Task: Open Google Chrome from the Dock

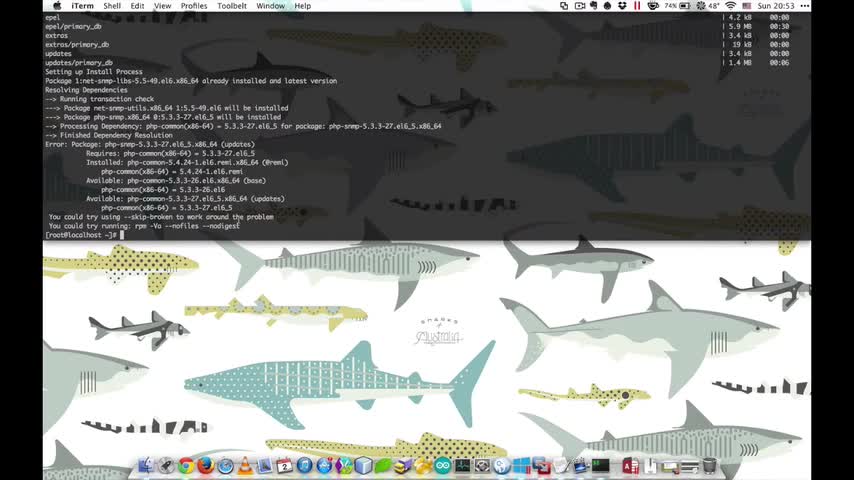Action: [x=186, y=466]
